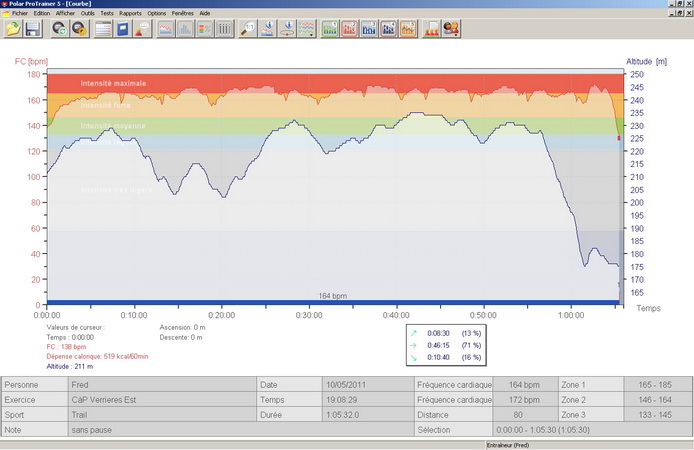Click the 1:1 magnifier zoom icon
The image size is (694, 450).
(x=250, y=29)
